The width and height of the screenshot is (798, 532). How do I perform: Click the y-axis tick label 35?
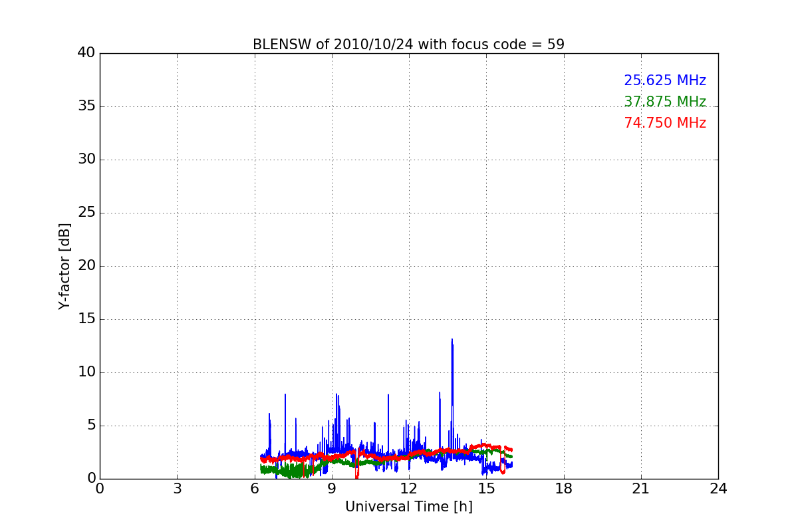86,106
